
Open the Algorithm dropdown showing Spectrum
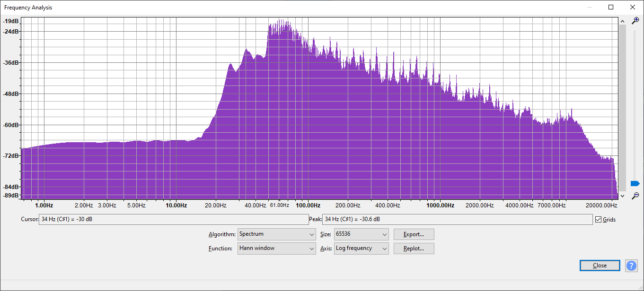tap(276, 234)
